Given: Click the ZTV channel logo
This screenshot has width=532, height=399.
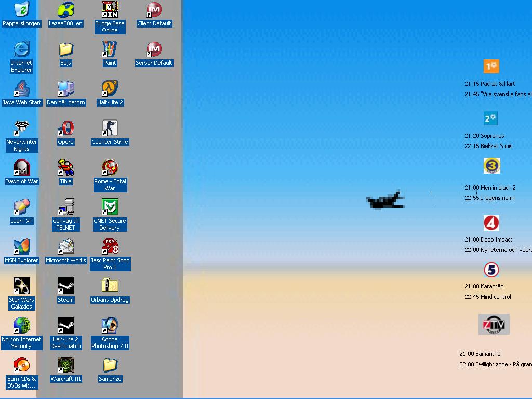Looking at the screenshot, I should 494,324.
